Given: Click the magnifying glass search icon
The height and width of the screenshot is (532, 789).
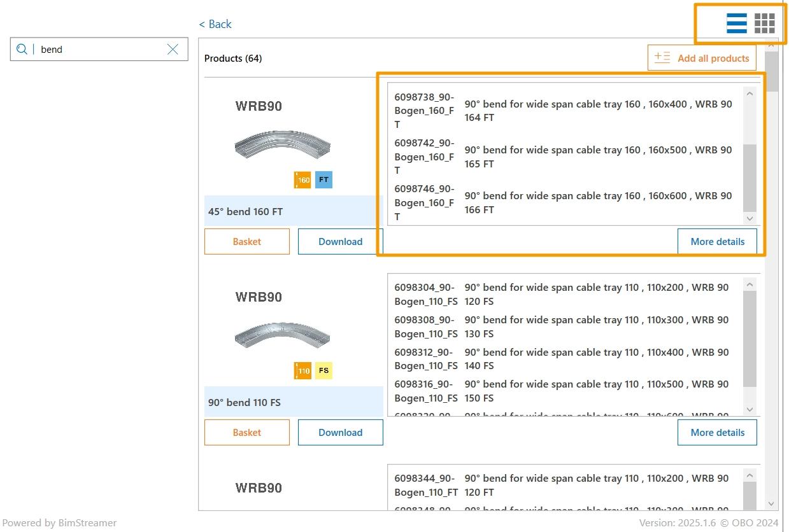Looking at the screenshot, I should click(22, 50).
